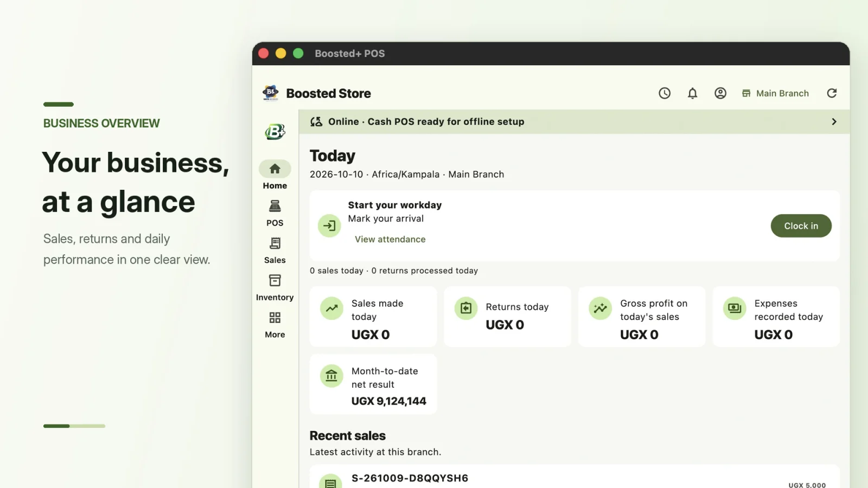Click the Clock in button

(x=801, y=226)
